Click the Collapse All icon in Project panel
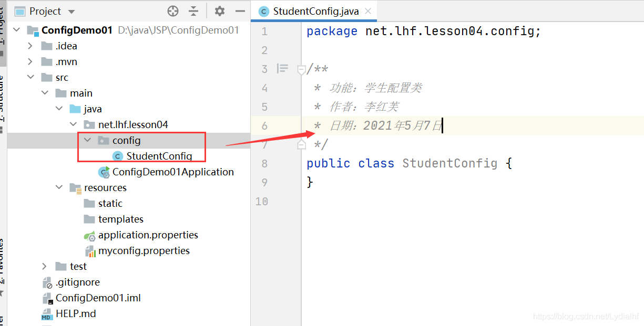Image resolution: width=644 pixels, height=326 pixels. [193, 11]
